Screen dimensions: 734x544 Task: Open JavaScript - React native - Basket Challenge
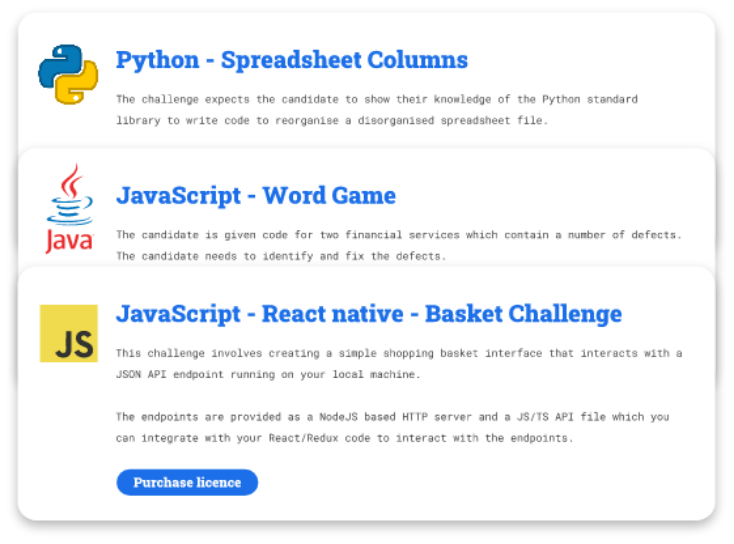tap(369, 314)
